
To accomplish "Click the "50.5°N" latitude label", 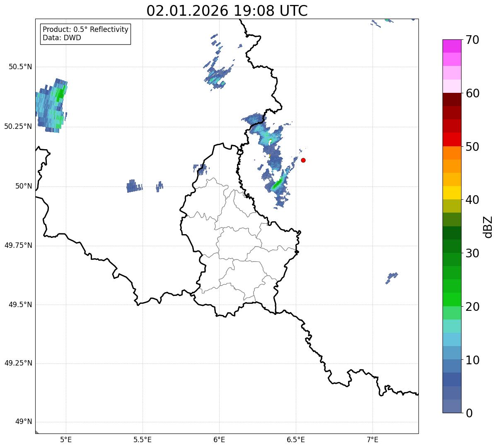I will click(x=20, y=67).
